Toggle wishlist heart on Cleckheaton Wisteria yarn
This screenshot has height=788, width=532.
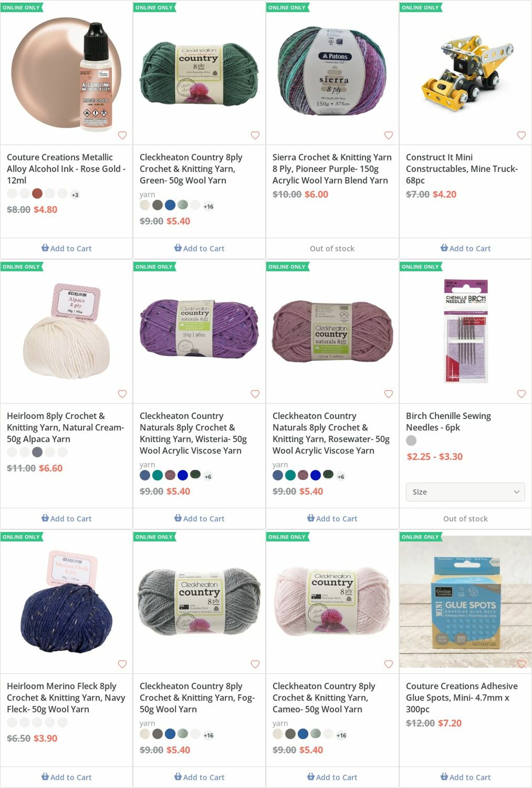tap(255, 394)
